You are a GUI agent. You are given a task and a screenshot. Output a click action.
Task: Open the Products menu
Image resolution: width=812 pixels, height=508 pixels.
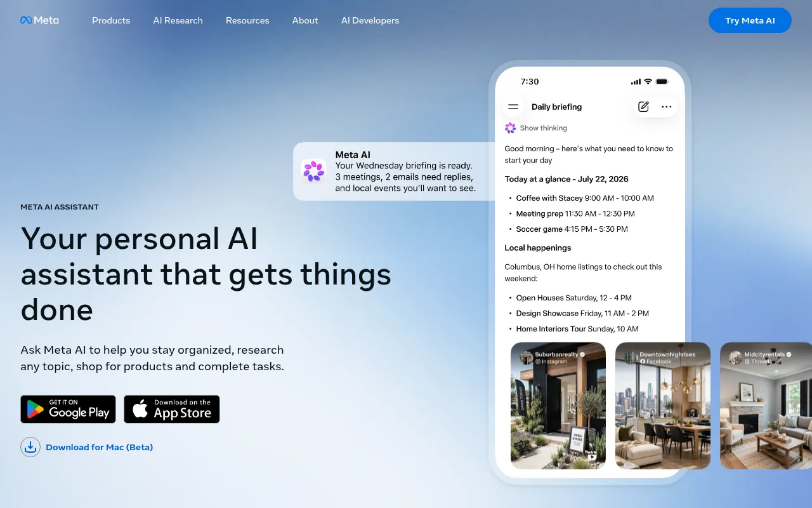tap(111, 20)
